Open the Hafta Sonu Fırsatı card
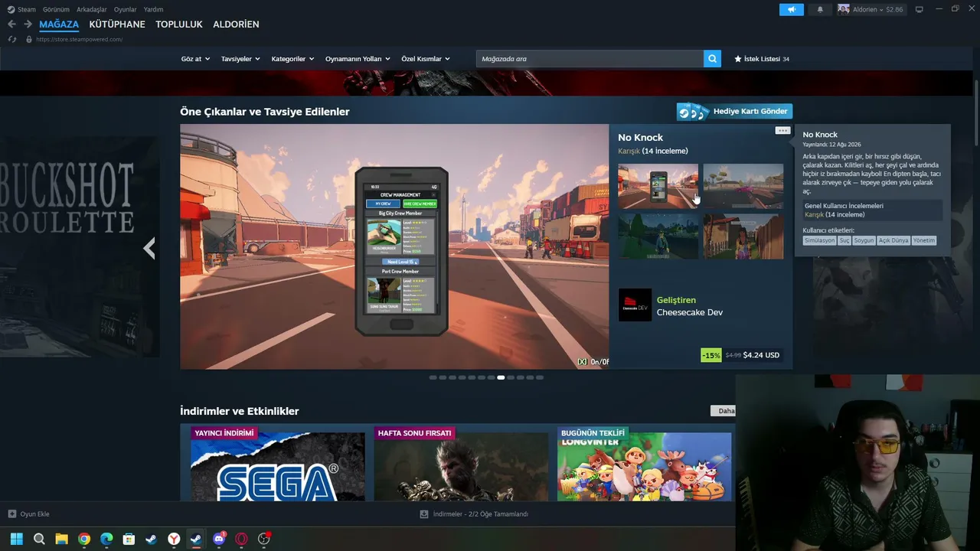This screenshot has height=551, width=980. coord(462,464)
